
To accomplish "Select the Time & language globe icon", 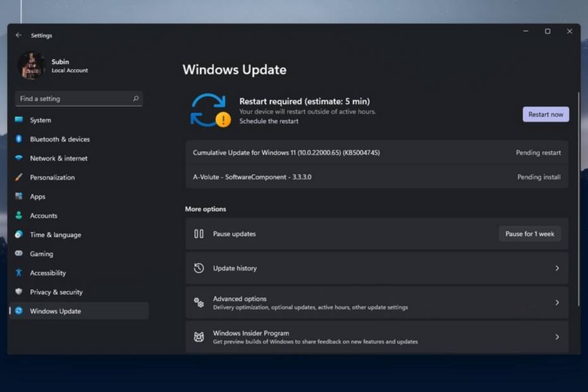I will click(19, 235).
